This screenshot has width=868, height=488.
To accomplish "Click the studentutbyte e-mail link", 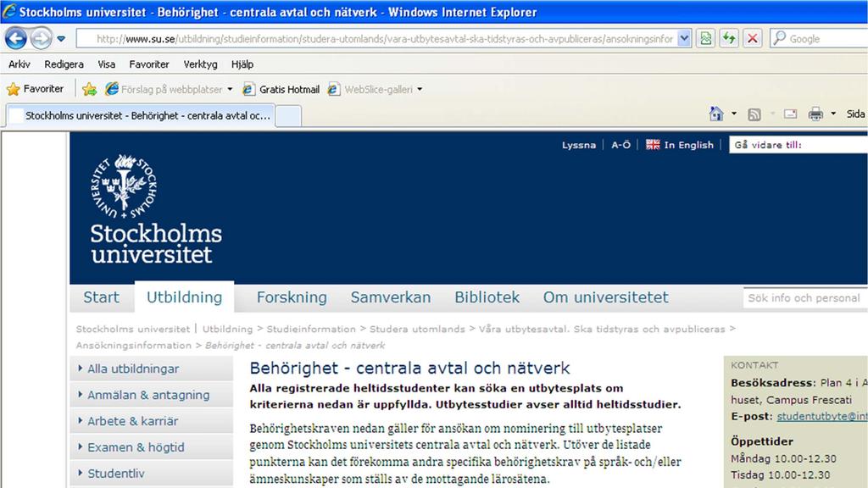I will tap(822, 417).
